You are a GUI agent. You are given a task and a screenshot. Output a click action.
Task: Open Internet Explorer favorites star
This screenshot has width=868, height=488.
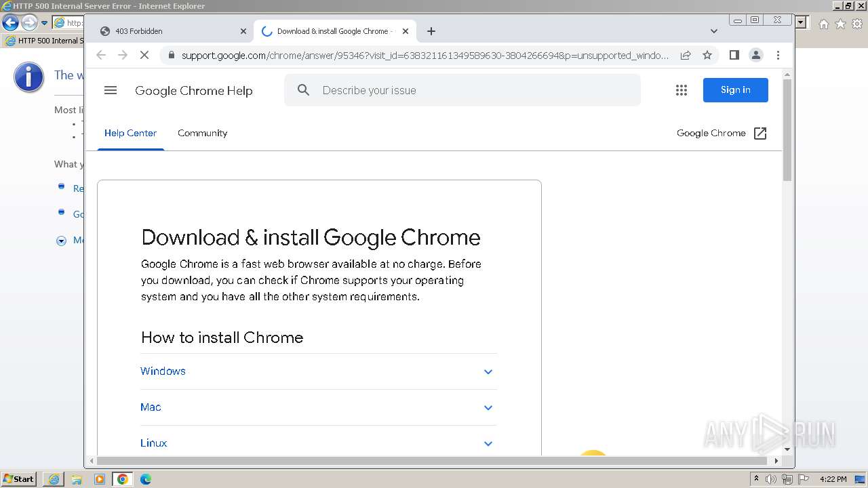840,24
